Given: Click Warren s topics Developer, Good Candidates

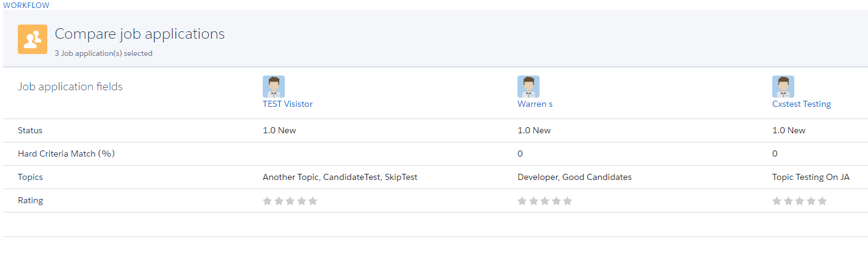Looking at the screenshot, I should (x=575, y=177).
